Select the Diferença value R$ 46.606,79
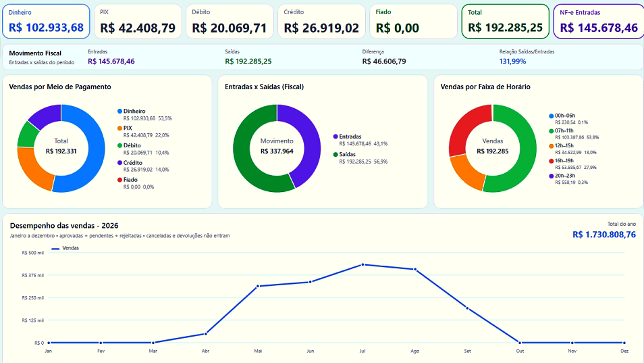The image size is (644, 363). [384, 62]
